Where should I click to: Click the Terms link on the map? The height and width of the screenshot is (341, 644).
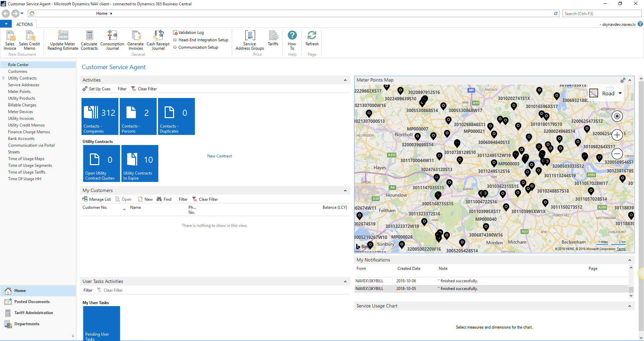621,249
